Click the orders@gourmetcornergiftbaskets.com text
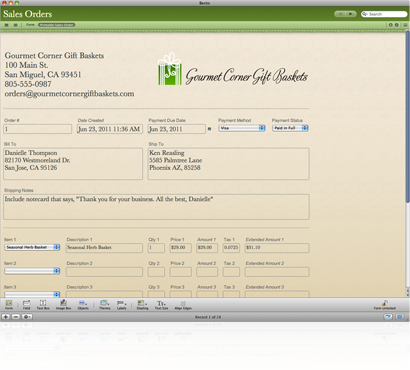410x370 pixels. [69, 94]
